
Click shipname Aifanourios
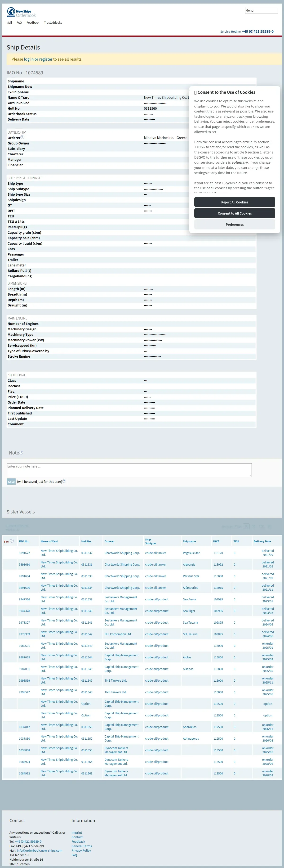click(190, 588)
